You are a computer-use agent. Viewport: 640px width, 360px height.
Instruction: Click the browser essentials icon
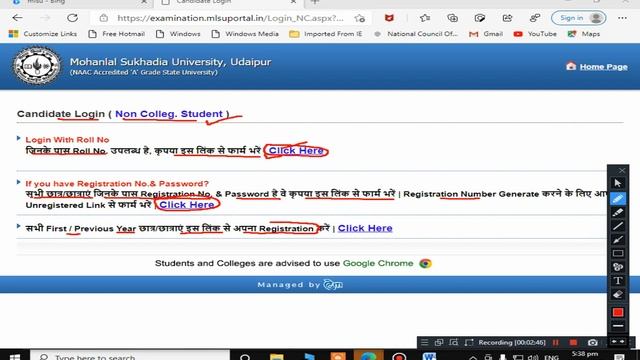480,18
